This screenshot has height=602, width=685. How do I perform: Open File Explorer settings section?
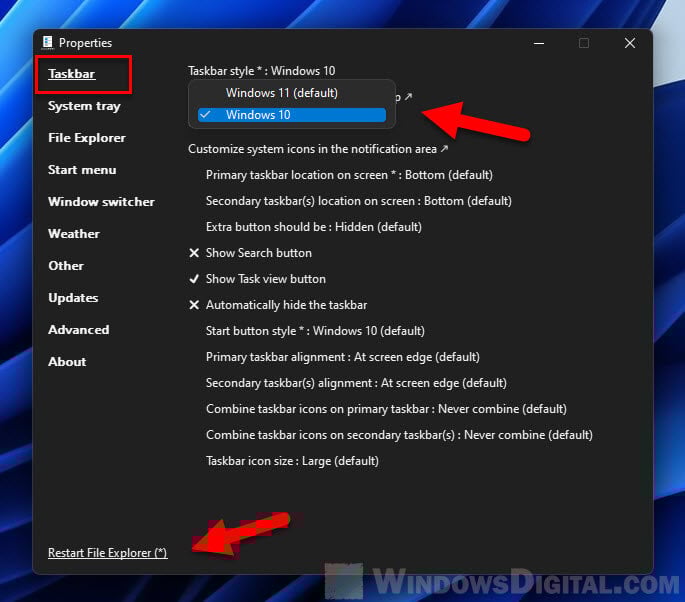[x=86, y=138]
